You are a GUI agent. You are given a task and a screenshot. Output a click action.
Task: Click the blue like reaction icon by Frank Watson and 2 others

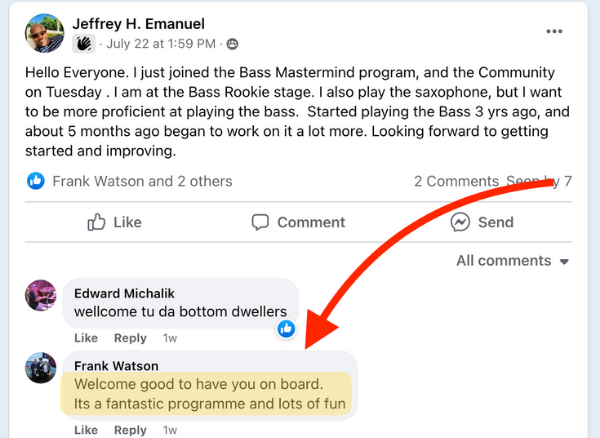coord(37,181)
